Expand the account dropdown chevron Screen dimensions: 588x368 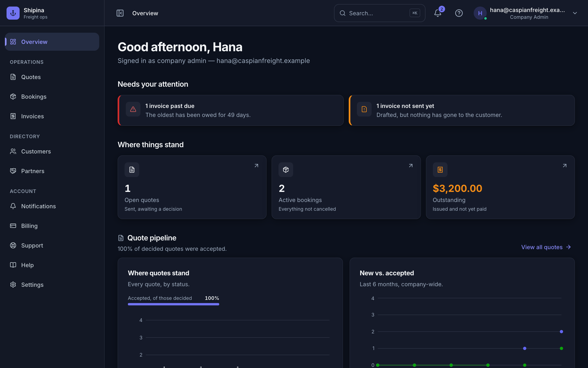click(x=575, y=13)
